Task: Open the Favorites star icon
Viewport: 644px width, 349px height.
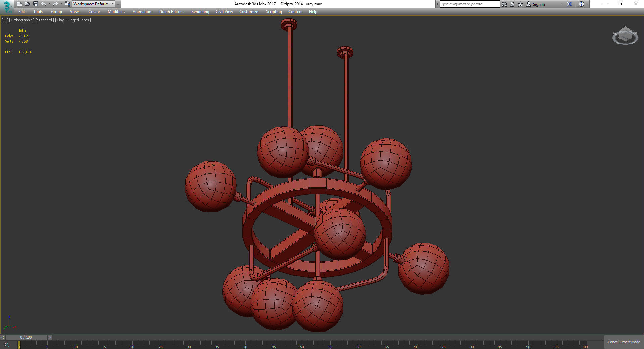Action: pos(521,4)
